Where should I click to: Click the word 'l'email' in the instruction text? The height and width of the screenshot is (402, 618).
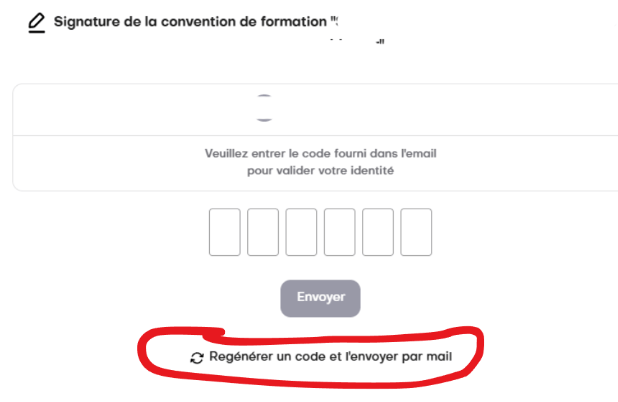[419, 153]
